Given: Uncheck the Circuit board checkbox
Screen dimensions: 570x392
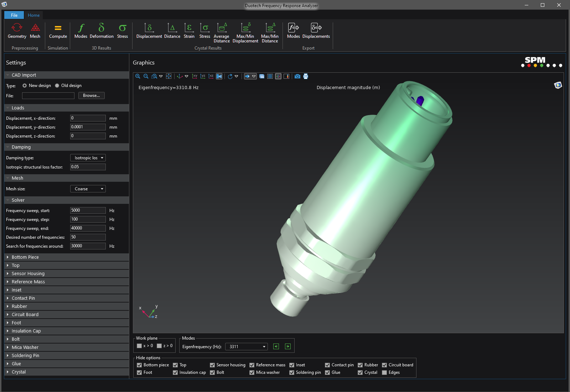Looking at the screenshot, I should pos(384,365).
